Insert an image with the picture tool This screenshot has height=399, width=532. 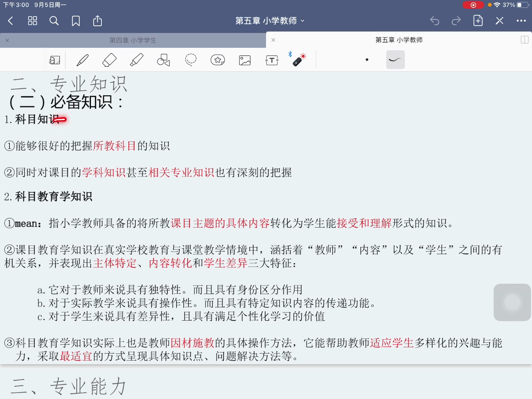[245, 60]
